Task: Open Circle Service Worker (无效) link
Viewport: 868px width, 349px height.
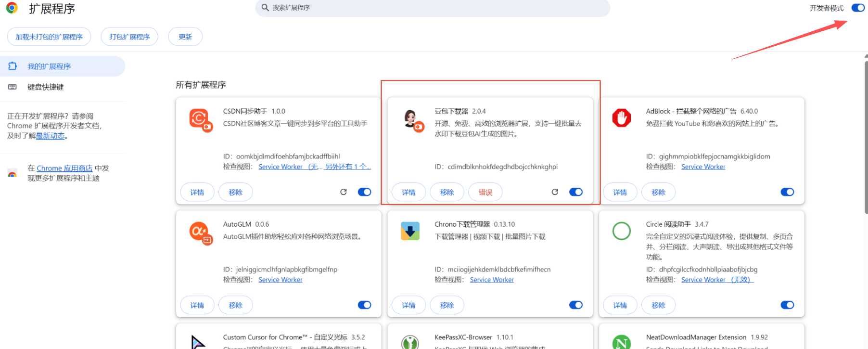Action: coord(717,280)
